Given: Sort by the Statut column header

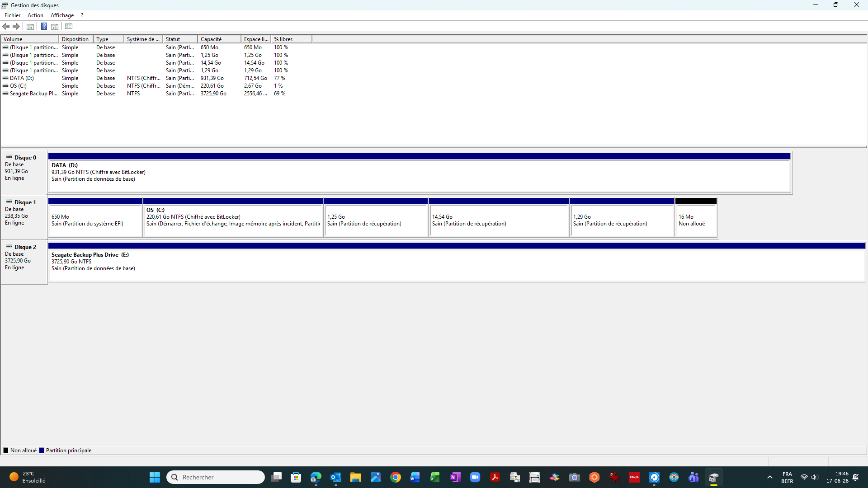Looking at the screenshot, I should [180, 39].
